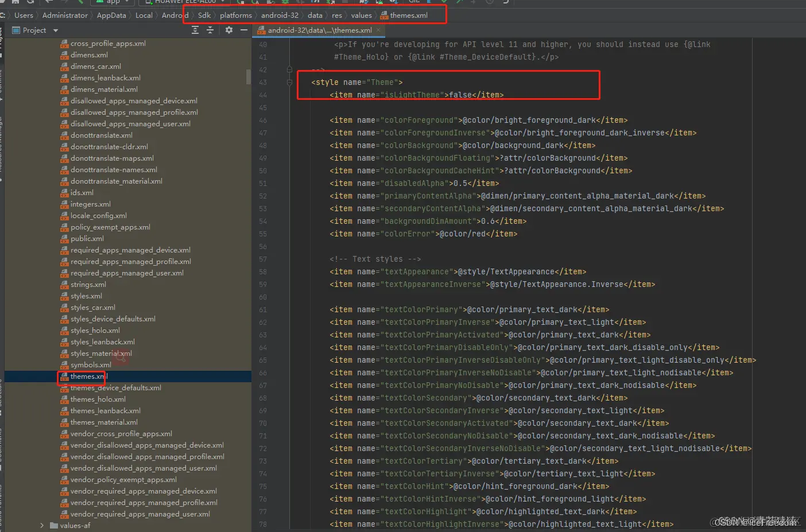Select donottranslate-maps.xml file
The height and width of the screenshot is (532, 806).
coord(112,158)
